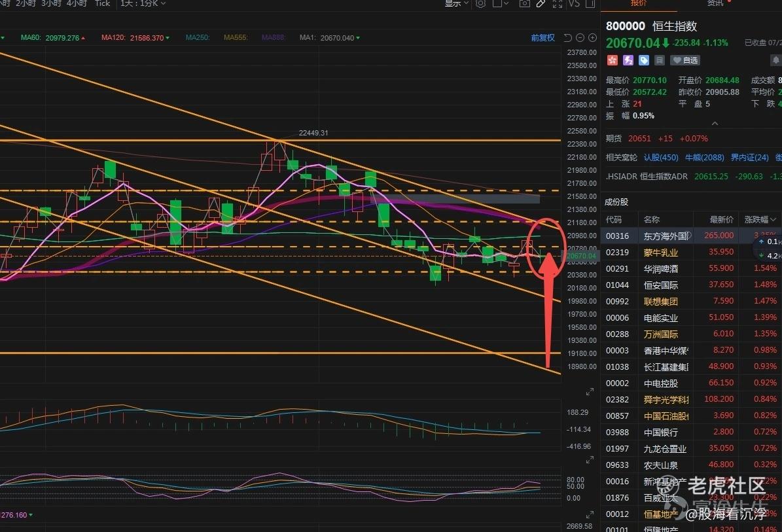Select the 00006 电能实业 row
Viewport: 782px width, 532px height.
[691, 317]
